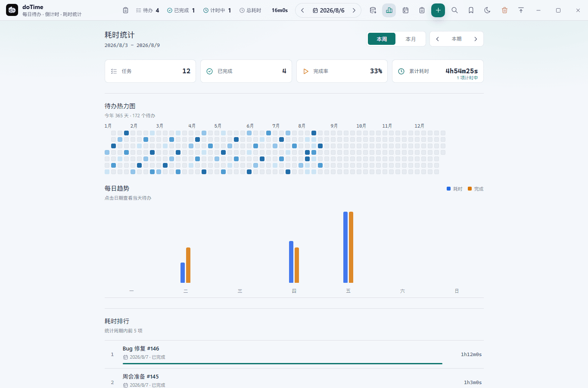Toggle the 完成 orange legend

pos(476,189)
